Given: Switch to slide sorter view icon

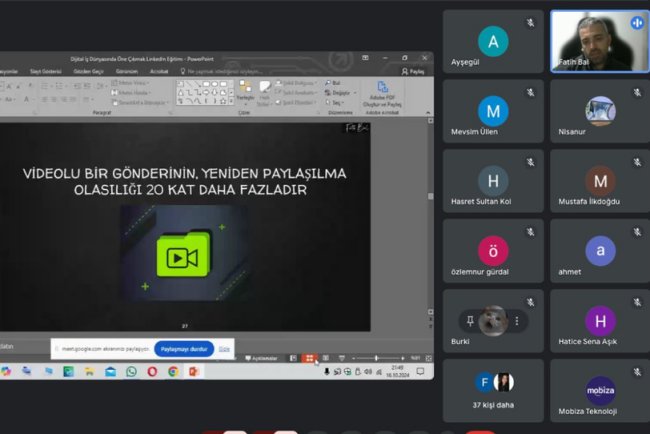Looking at the screenshot, I should 309,358.
